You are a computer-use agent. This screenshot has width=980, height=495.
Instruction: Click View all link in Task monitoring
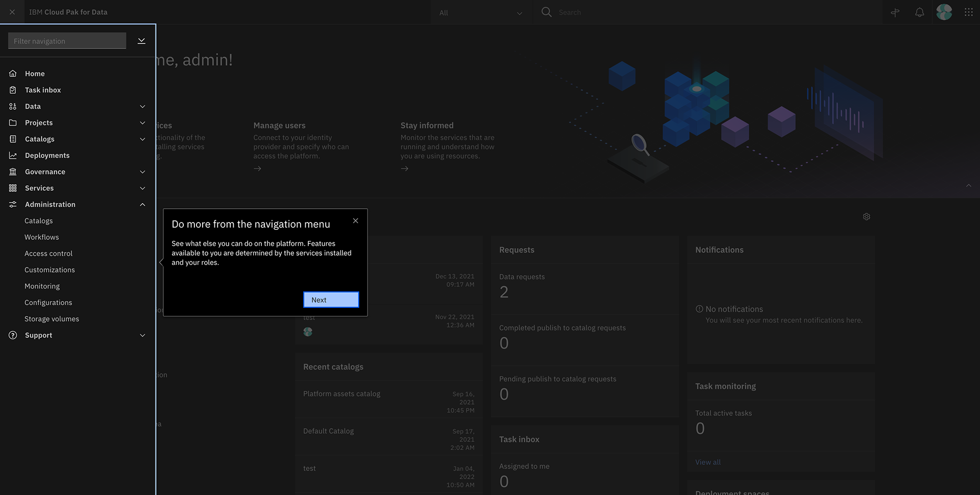coord(707,462)
